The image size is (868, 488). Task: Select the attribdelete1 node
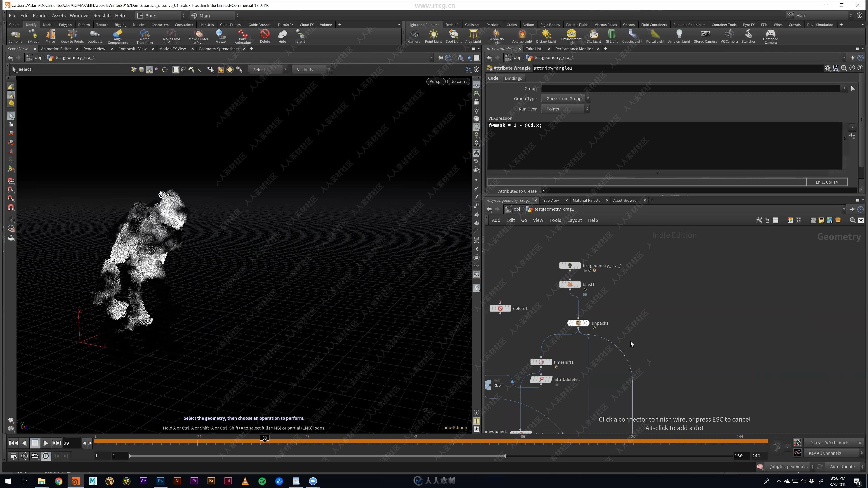pos(541,380)
